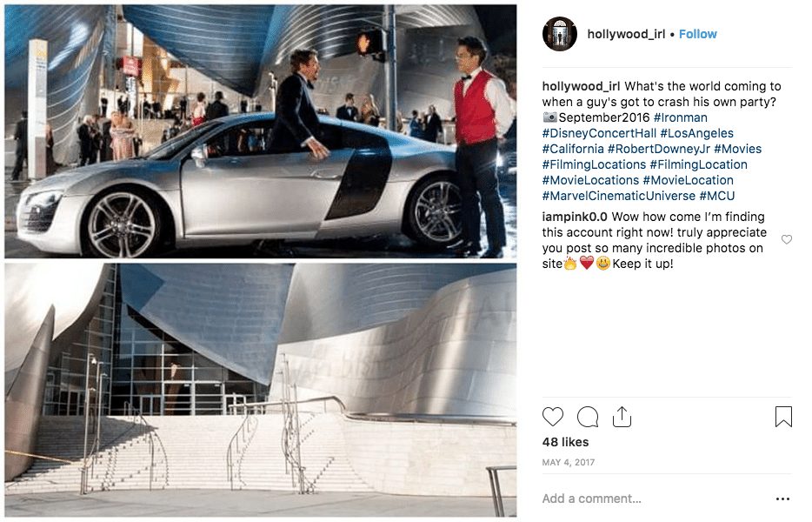The height and width of the screenshot is (522, 812).
Task: Like the post with the heart icon
Action: coord(553,418)
